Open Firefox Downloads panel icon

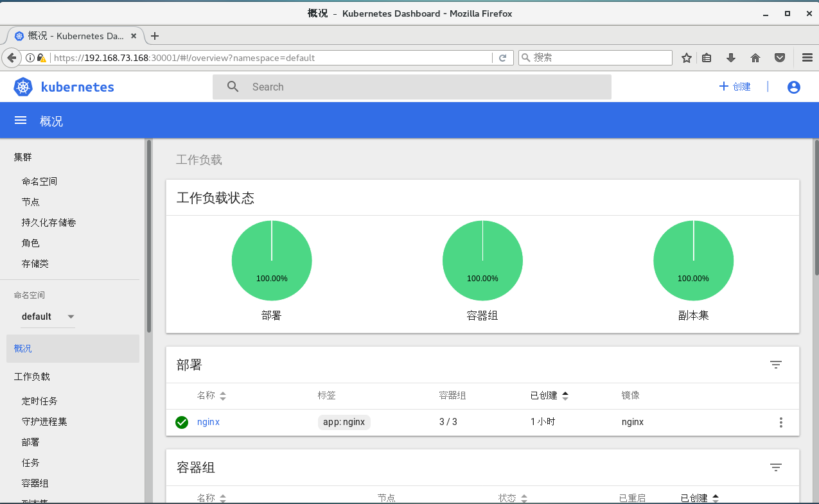730,57
